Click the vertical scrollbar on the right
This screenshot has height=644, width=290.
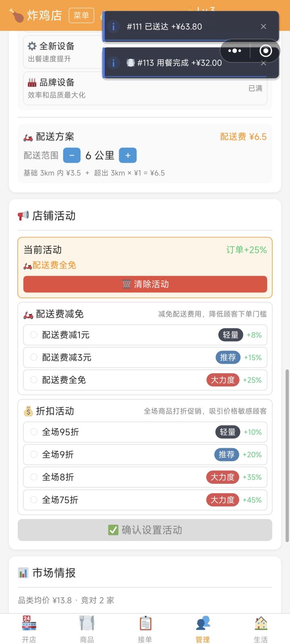click(x=287, y=456)
